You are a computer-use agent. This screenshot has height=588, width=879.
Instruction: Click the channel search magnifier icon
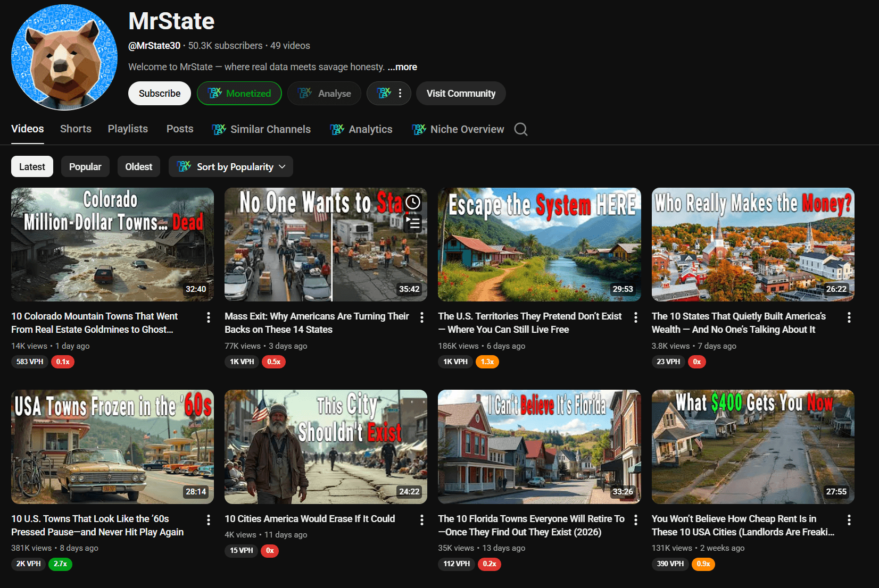point(521,129)
